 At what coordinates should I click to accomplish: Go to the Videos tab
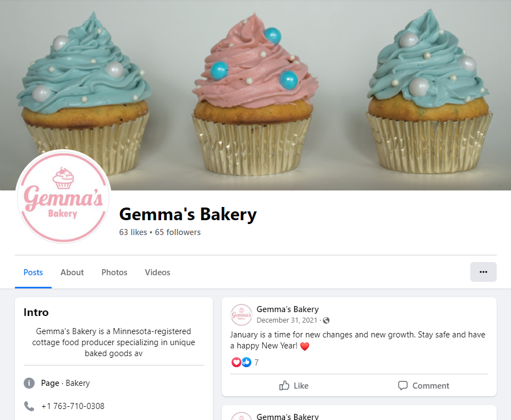coord(157,272)
